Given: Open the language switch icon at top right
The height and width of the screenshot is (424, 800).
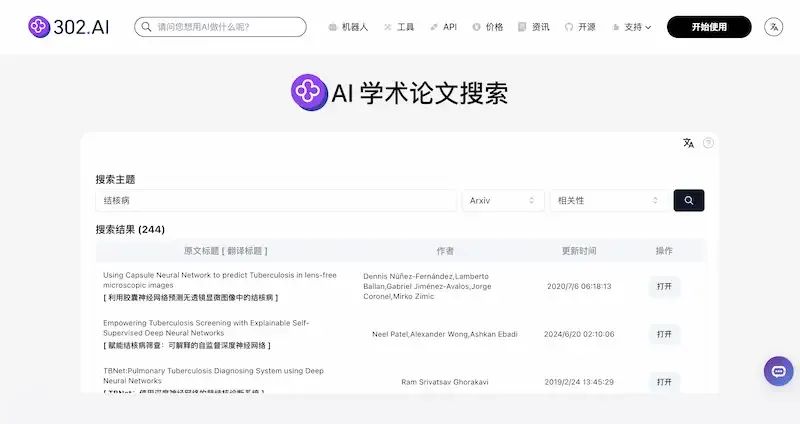Looking at the screenshot, I should point(773,27).
